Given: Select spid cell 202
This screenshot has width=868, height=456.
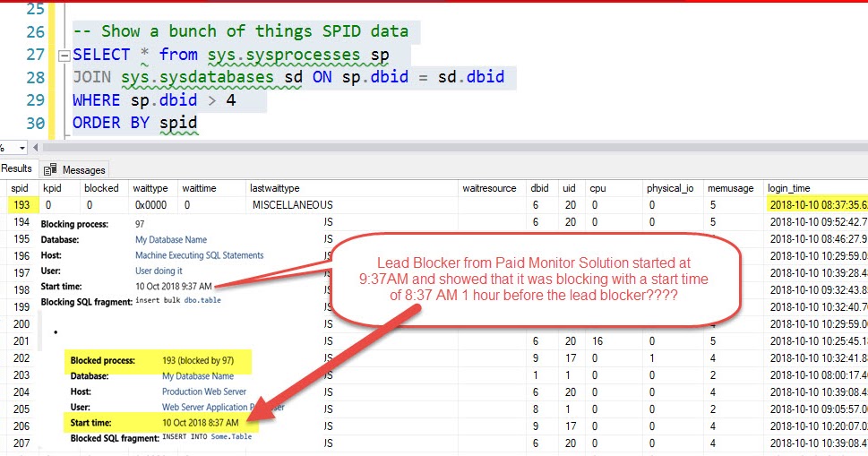Looking at the screenshot, I should [21, 358].
